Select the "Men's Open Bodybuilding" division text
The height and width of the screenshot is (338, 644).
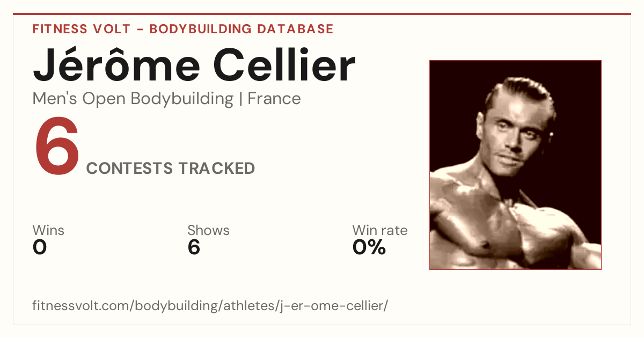[133, 99]
